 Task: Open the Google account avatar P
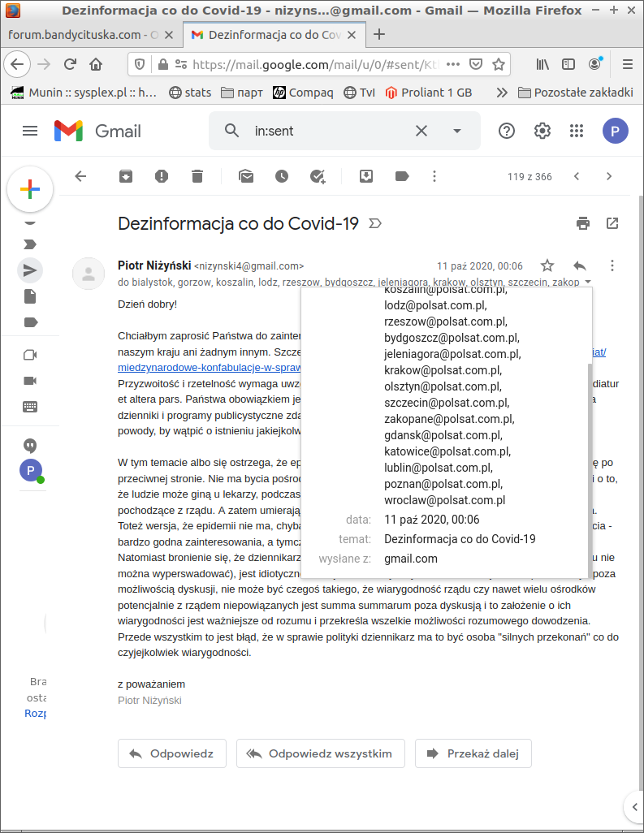[616, 131]
